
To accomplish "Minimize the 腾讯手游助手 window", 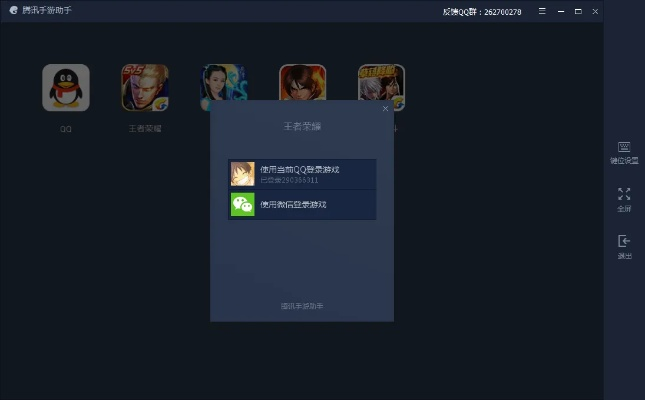I will tap(561, 12).
